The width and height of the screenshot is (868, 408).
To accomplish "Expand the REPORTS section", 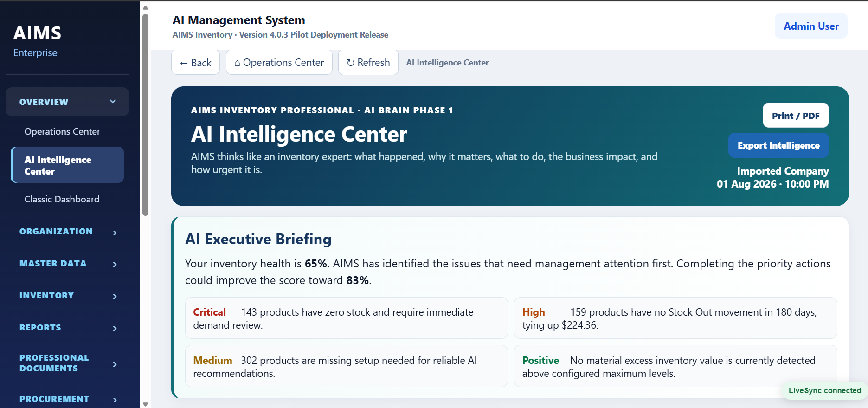I will (67, 328).
